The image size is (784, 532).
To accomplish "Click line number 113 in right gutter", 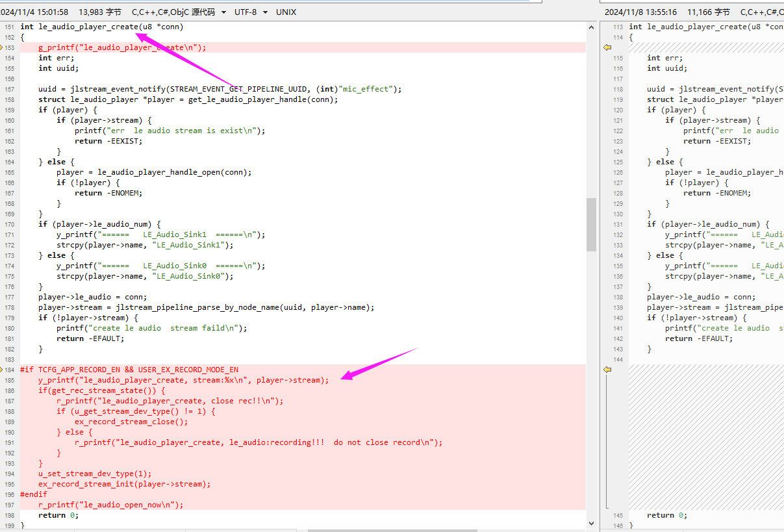I will point(618,27).
